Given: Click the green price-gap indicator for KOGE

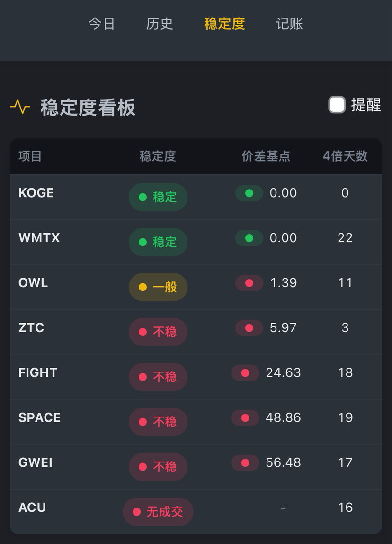Looking at the screenshot, I should (x=249, y=193).
